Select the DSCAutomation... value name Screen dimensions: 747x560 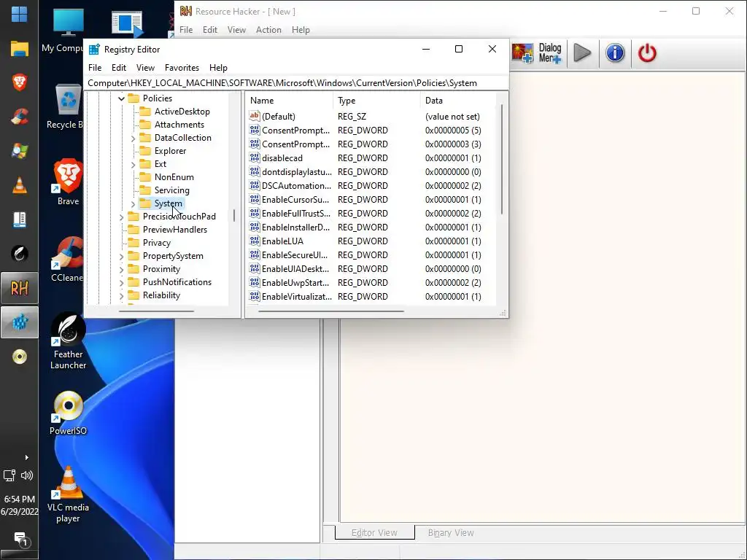296,186
